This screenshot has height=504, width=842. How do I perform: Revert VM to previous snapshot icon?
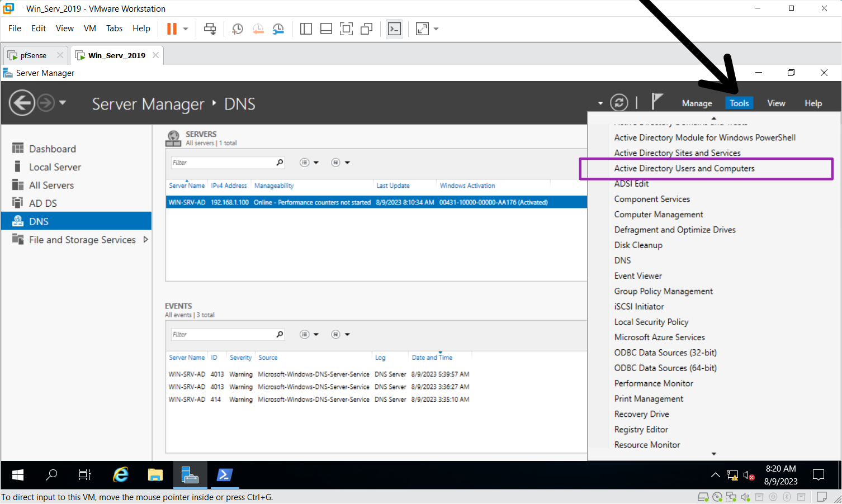tap(258, 28)
